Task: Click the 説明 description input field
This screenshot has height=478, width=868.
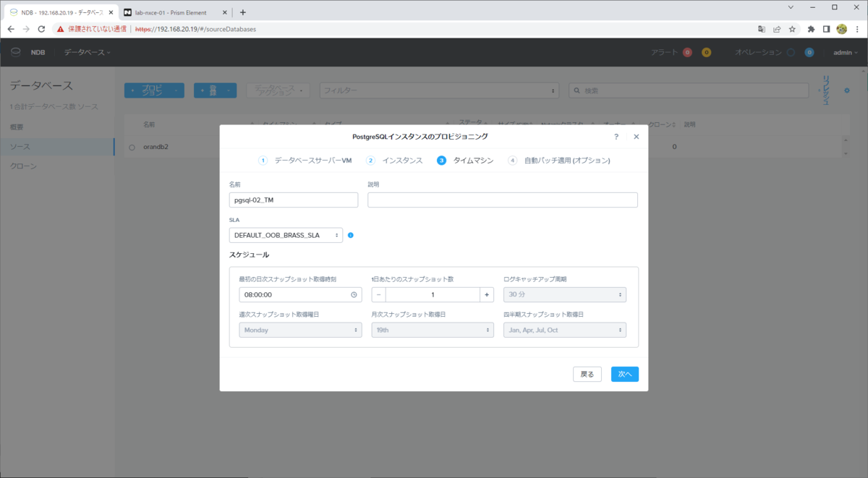Action: pos(503,200)
